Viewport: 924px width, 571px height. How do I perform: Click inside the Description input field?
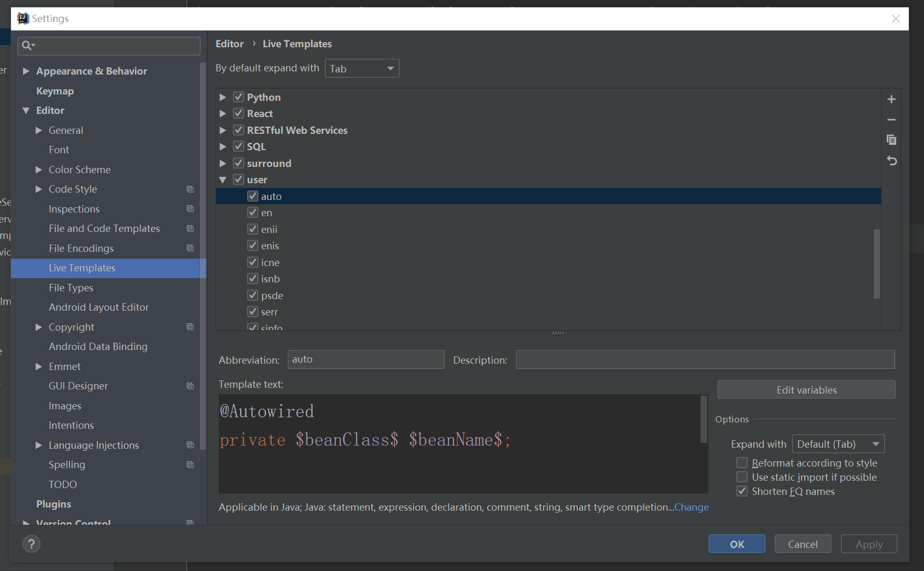(x=705, y=359)
